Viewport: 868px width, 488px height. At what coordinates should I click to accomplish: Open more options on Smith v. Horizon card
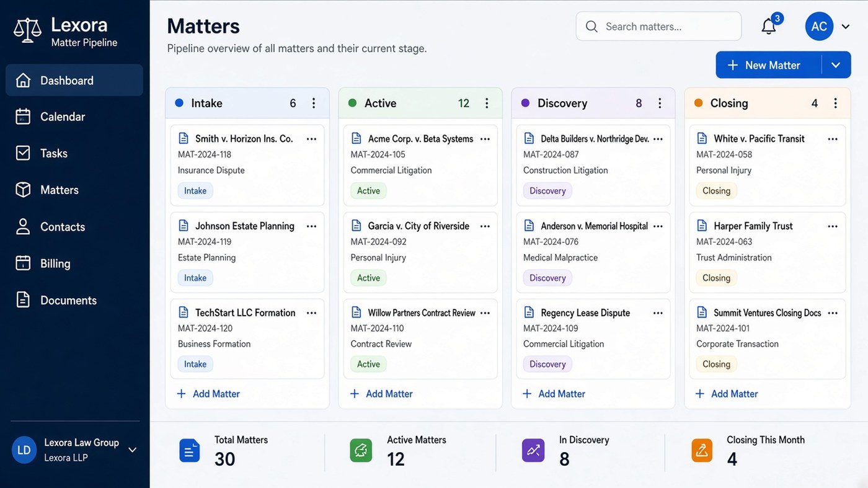[x=312, y=139]
